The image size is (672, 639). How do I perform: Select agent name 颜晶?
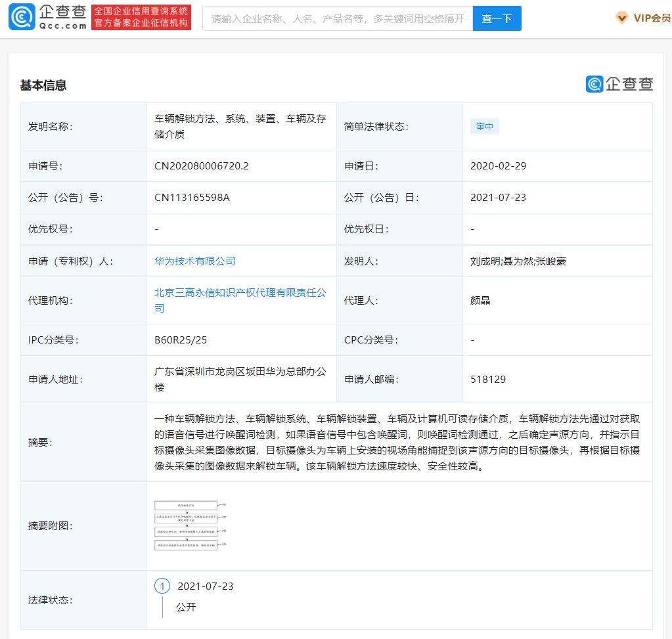click(480, 300)
